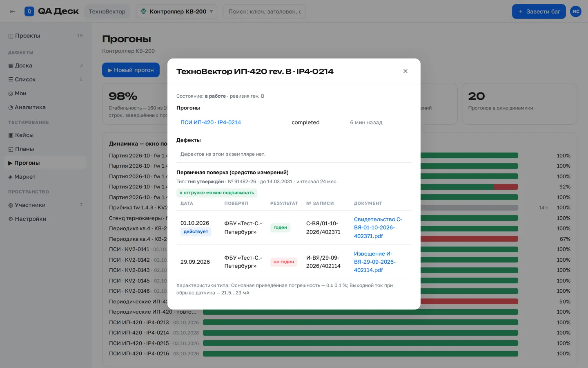The image size is (588, 368).
Task: Open the user avatar ИС menu
Action: [x=576, y=11]
